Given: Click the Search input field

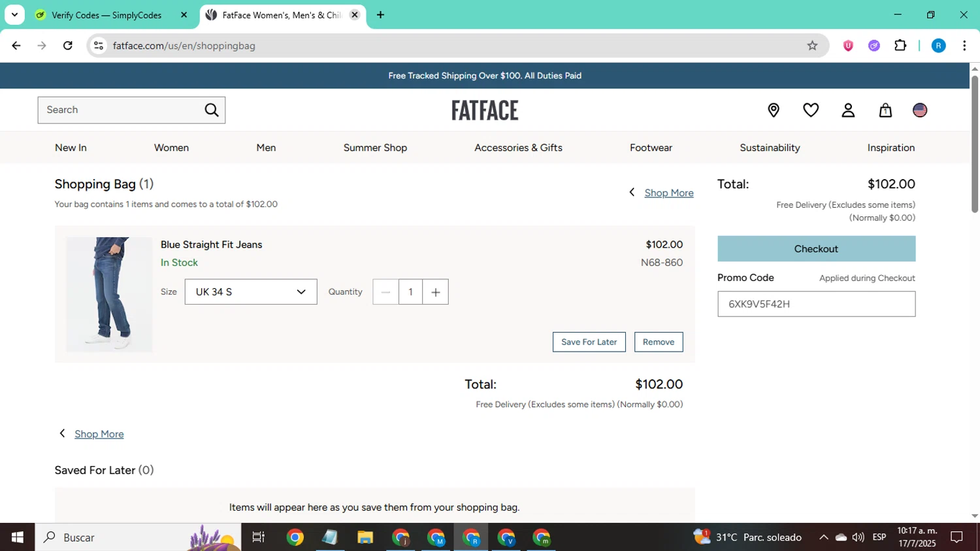Looking at the screenshot, I should click(x=121, y=110).
